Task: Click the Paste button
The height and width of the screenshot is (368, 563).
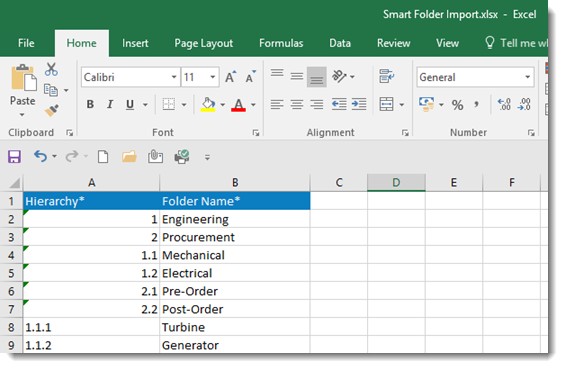Action: [23, 90]
